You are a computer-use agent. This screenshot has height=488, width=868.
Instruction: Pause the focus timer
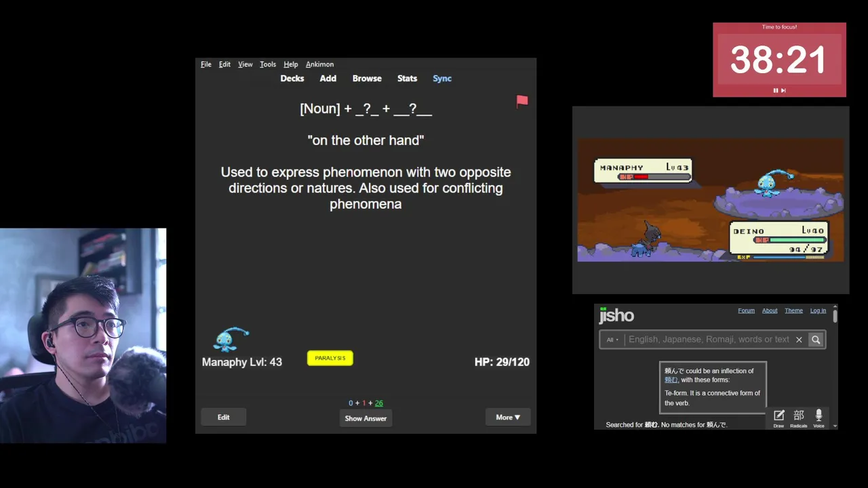(776, 90)
